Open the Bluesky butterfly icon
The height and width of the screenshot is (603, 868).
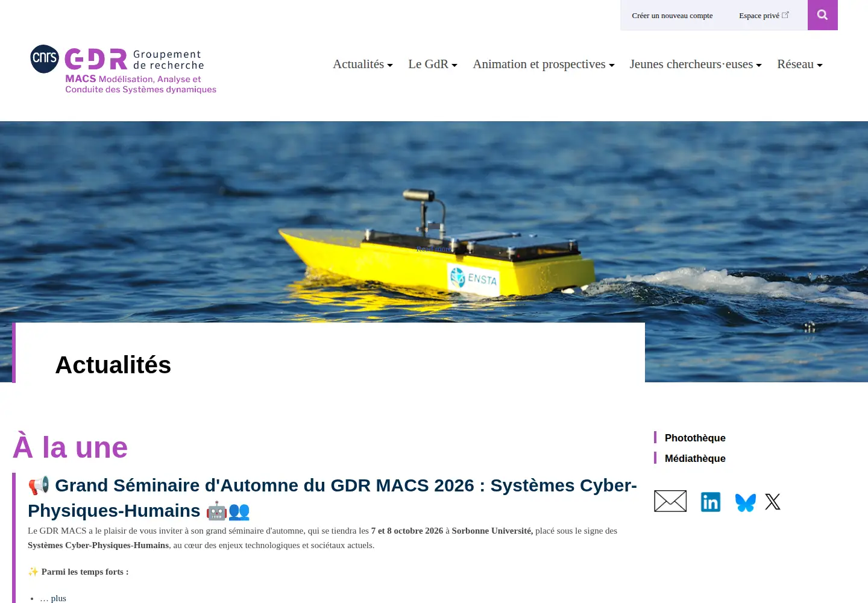[746, 502]
